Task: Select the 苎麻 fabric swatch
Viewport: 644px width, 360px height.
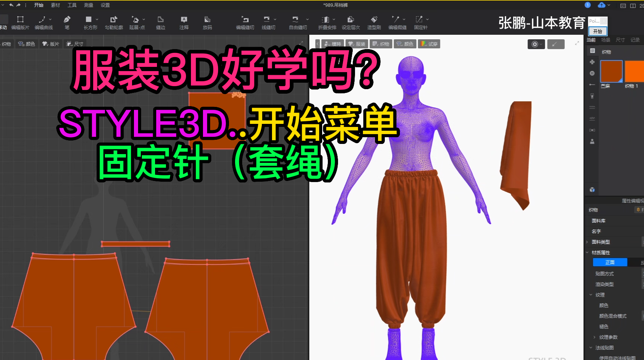Action: click(x=611, y=71)
